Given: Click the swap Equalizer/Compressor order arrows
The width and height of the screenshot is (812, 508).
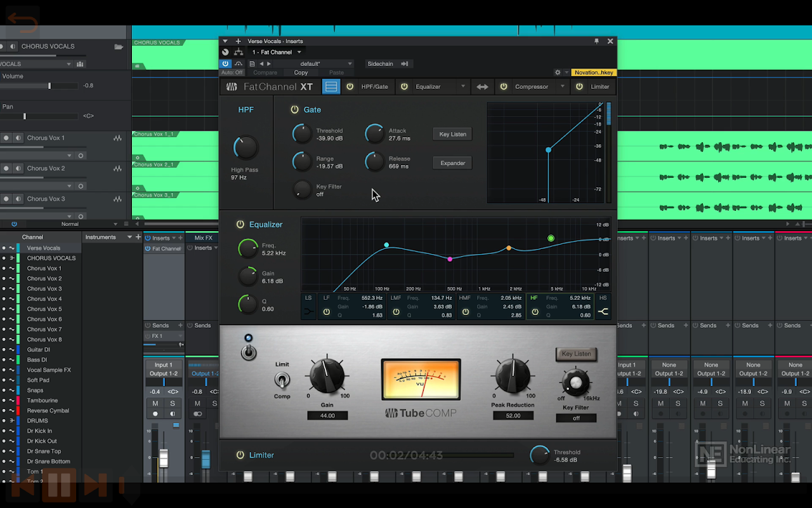Looking at the screenshot, I should (x=482, y=87).
